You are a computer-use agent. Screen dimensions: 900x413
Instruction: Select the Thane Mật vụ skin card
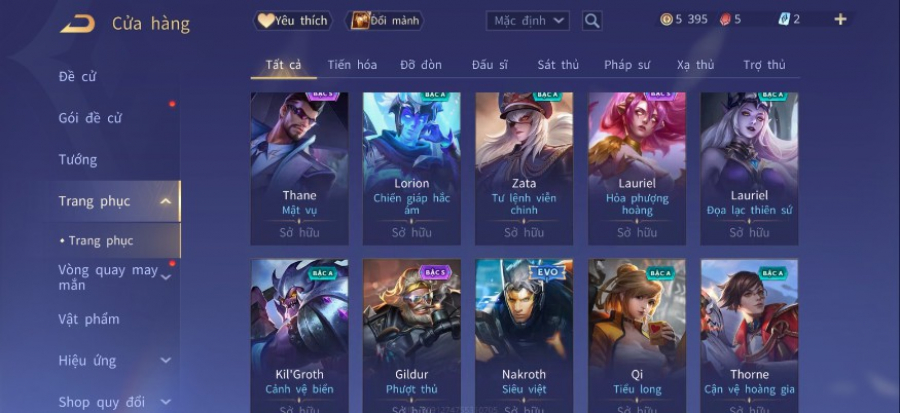300,169
